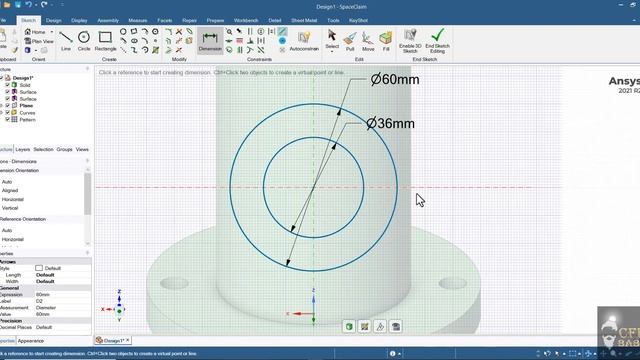640x360 pixels.
Task: Expand the Curves tree node
Action: [2, 113]
